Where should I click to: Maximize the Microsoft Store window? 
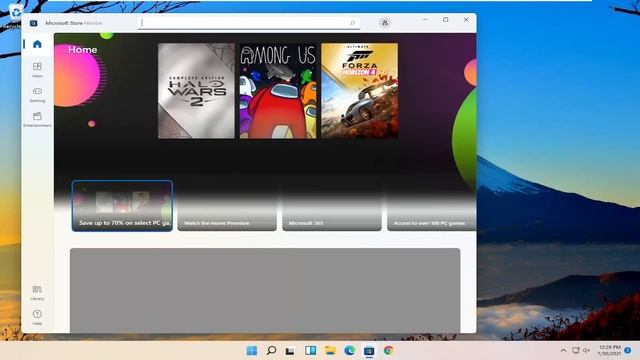[446, 20]
